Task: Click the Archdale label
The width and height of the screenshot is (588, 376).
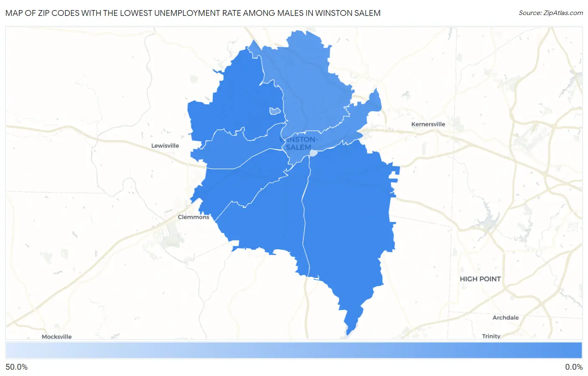Action: tap(505, 317)
